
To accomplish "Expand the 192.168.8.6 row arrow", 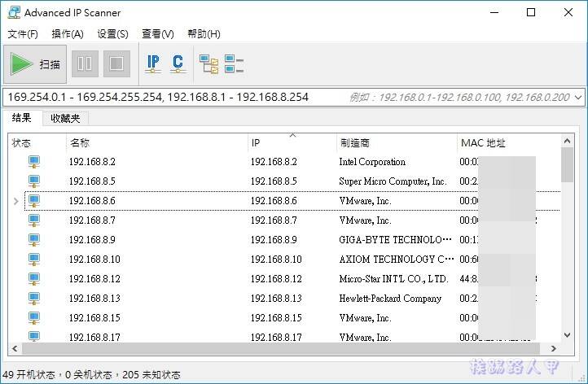I will pyautogui.click(x=15, y=201).
